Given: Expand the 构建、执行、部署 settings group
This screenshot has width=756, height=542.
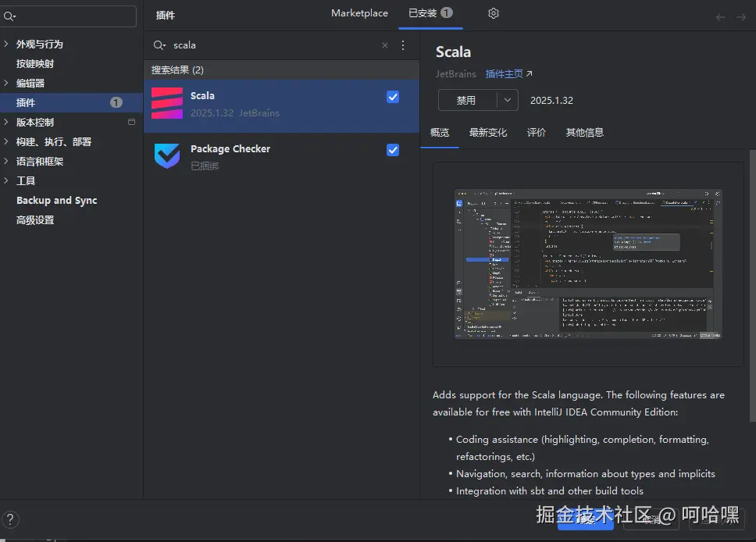Looking at the screenshot, I should coord(6,142).
